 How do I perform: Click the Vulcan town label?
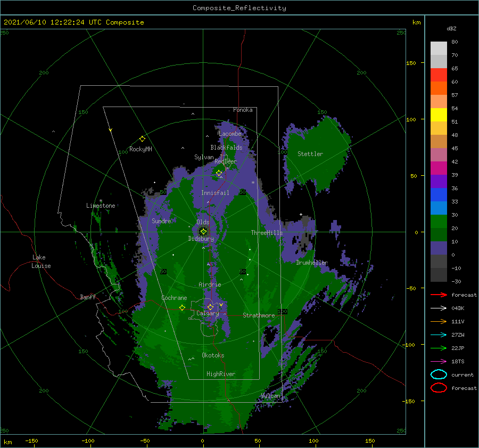pyautogui.click(x=271, y=396)
